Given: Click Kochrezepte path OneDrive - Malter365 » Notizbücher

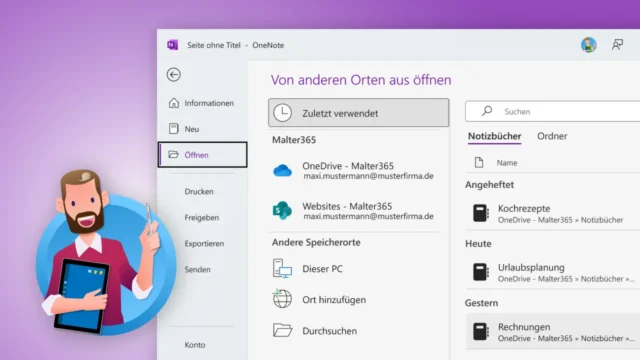Looking at the screenshot, I should (560, 220).
